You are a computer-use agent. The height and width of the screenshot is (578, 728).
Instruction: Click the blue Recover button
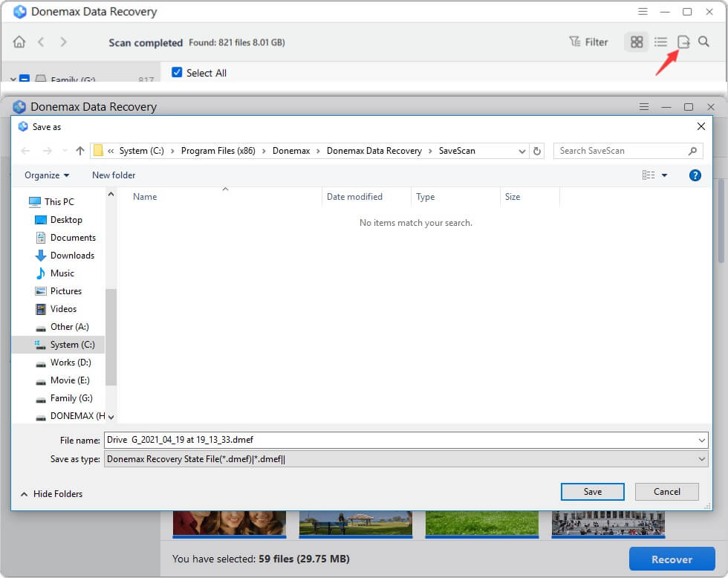click(671, 559)
